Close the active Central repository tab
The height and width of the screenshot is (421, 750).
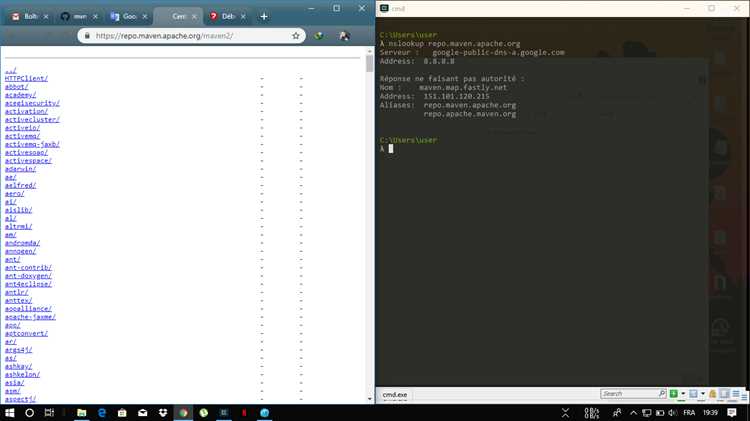(x=194, y=16)
